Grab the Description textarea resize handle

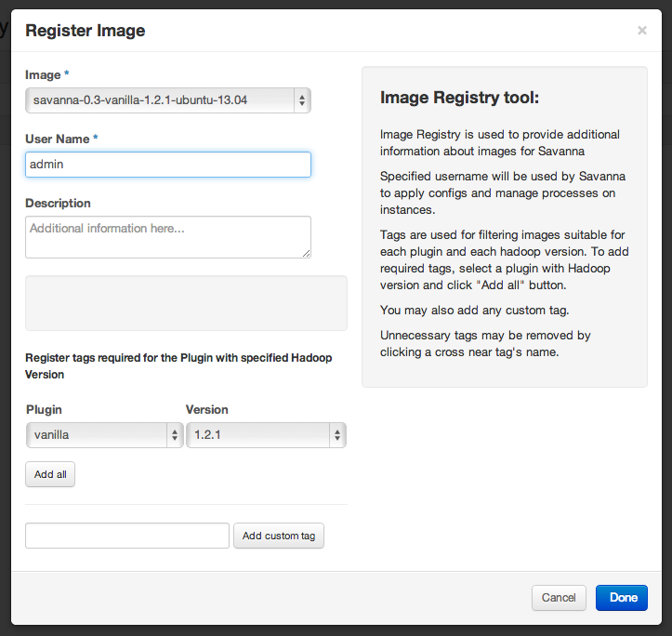(x=306, y=254)
